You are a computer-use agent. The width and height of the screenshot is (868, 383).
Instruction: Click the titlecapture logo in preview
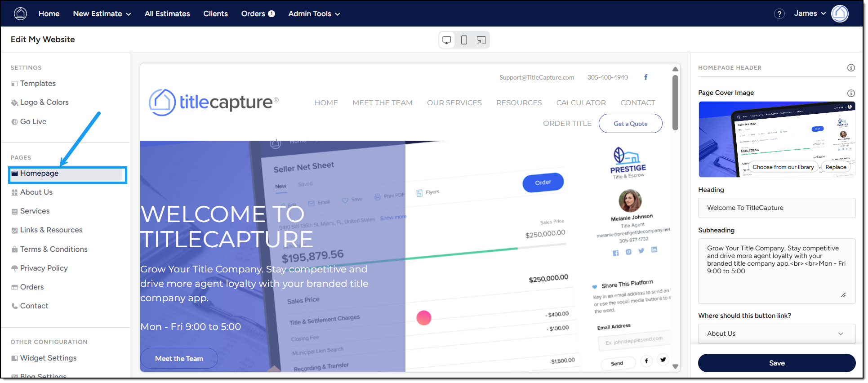pos(214,102)
